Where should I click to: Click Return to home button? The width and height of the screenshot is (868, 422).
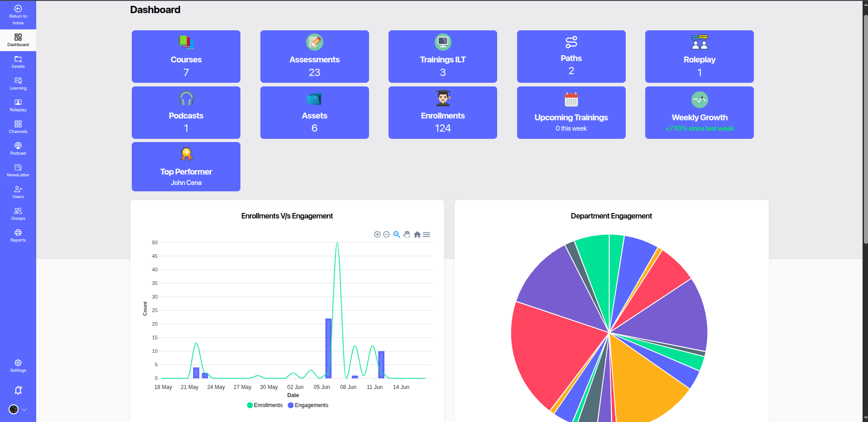click(18, 15)
